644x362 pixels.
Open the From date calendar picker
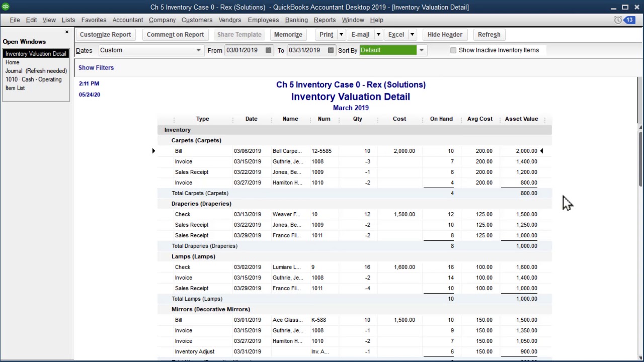click(268, 50)
